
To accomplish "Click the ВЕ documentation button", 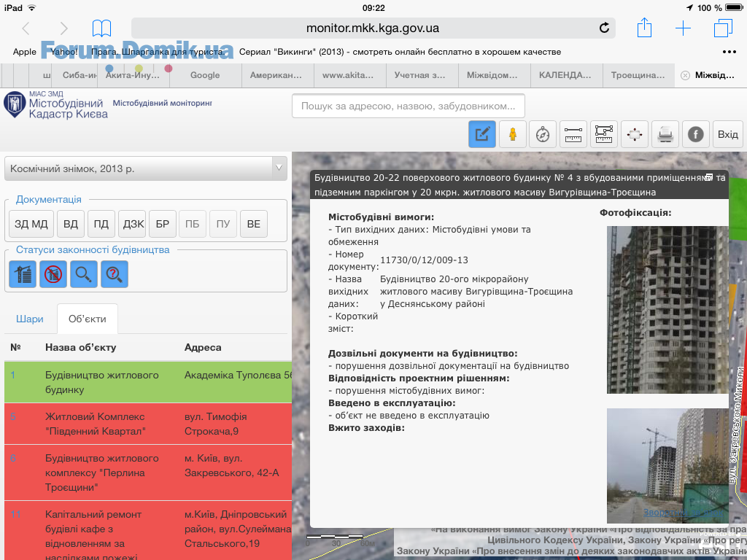I will pyautogui.click(x=253, y=224).
